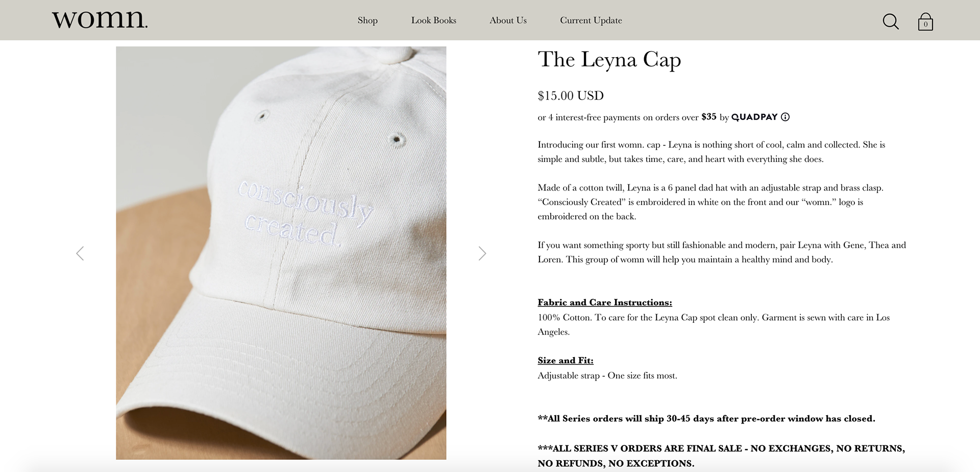Image resolution: width=980 pixels, height=472 pixels.
Task: Click the pre-order shipping notice text
Action: click(x=706, y=419)
